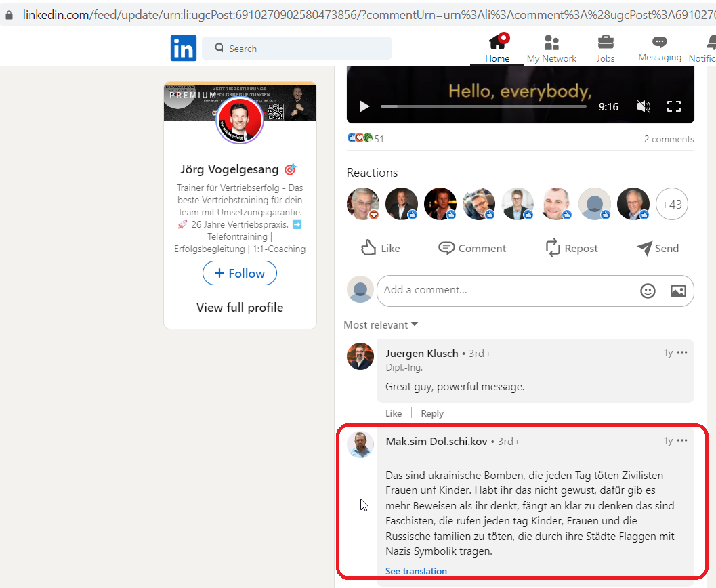Open the LinkedIn logo home link

pos(184,48)
